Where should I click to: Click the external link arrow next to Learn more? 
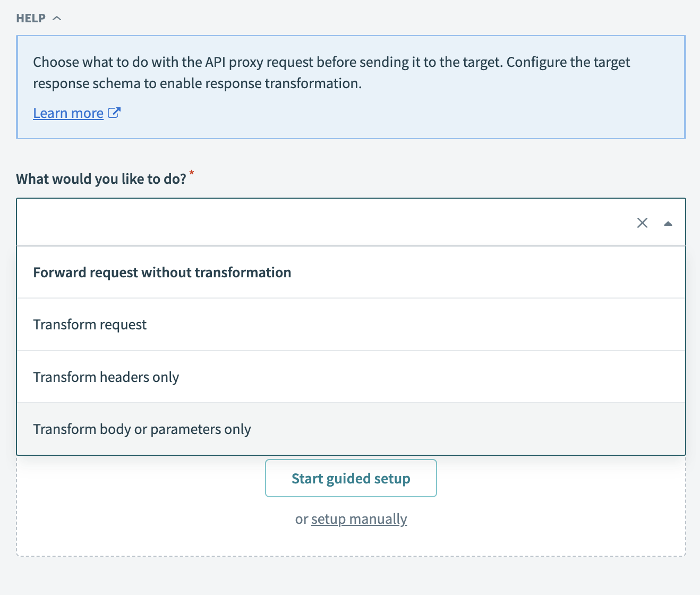(114, 112)
